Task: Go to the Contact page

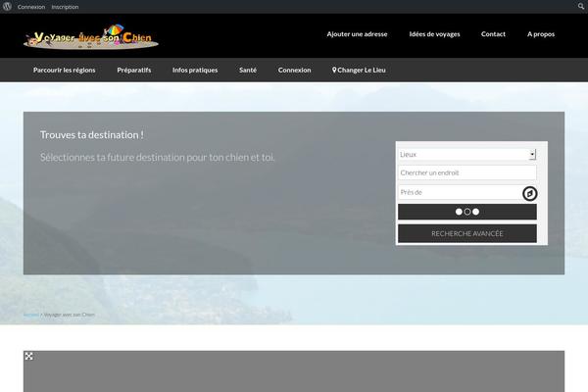Action: pyautogui.click(x=493, y=34)
